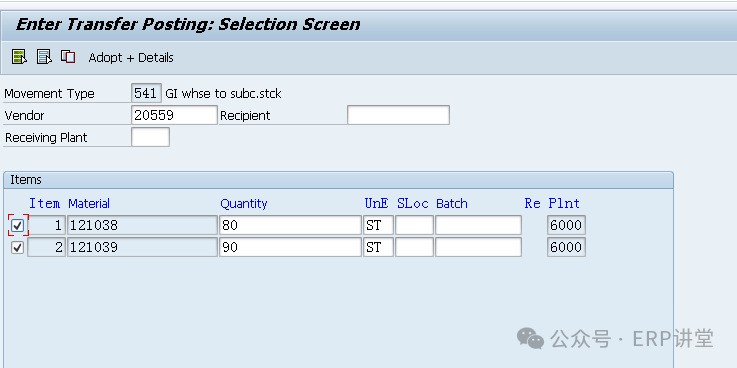Viewport: 737px width, 368px height.
Task: Click into the Recipient input field
Action: tap(398, 115)
